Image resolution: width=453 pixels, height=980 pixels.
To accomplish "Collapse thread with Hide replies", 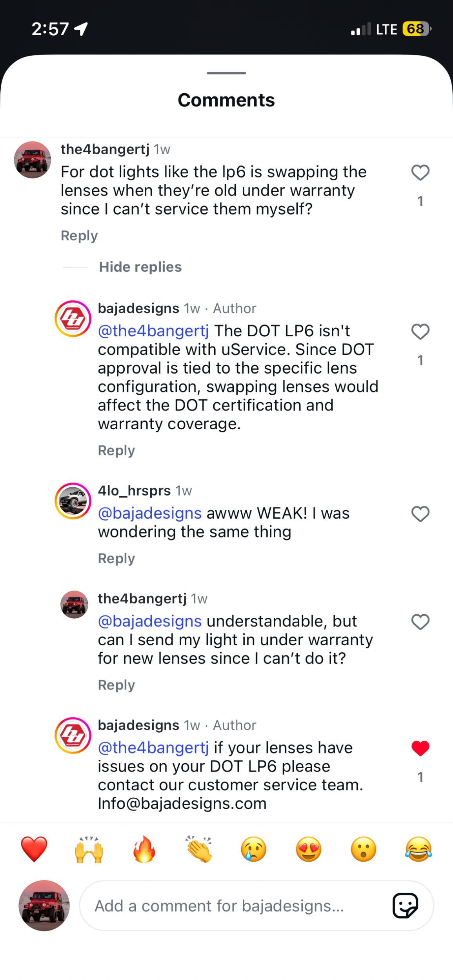I will tap(140, 267).
